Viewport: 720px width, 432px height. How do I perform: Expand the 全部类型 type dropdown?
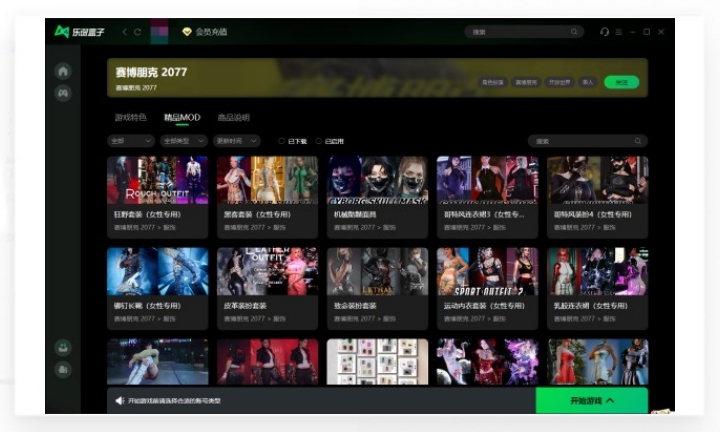[184, 141]
